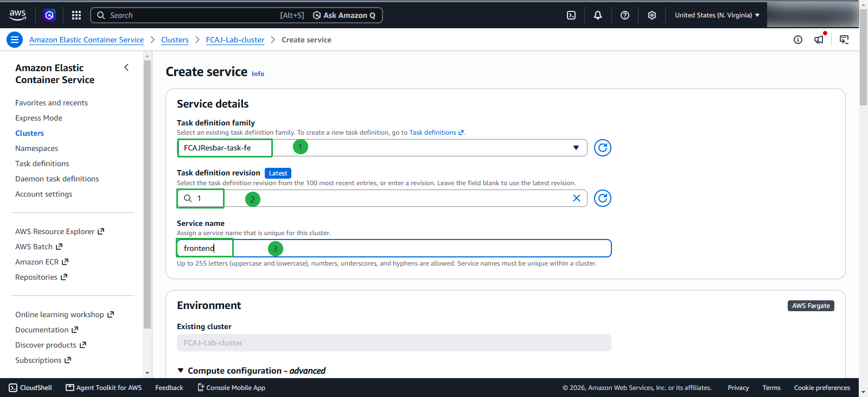
Task: Click the Clusters breadcrumb link
Action: [x=175, y=40]
